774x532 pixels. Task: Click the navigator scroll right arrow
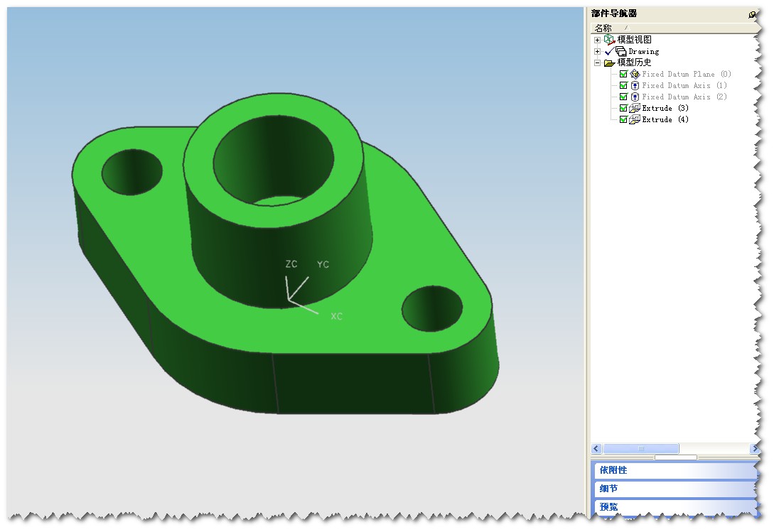(x=754, y=449)
